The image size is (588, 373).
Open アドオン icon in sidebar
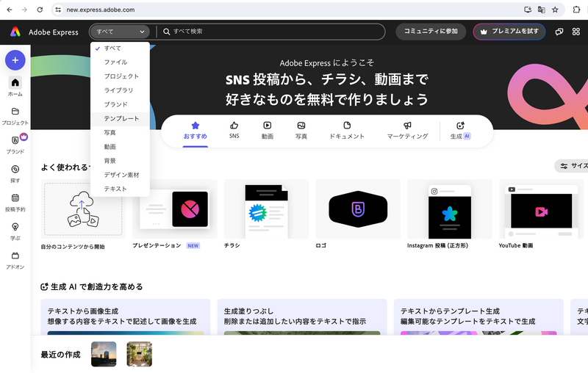point(15,256)
